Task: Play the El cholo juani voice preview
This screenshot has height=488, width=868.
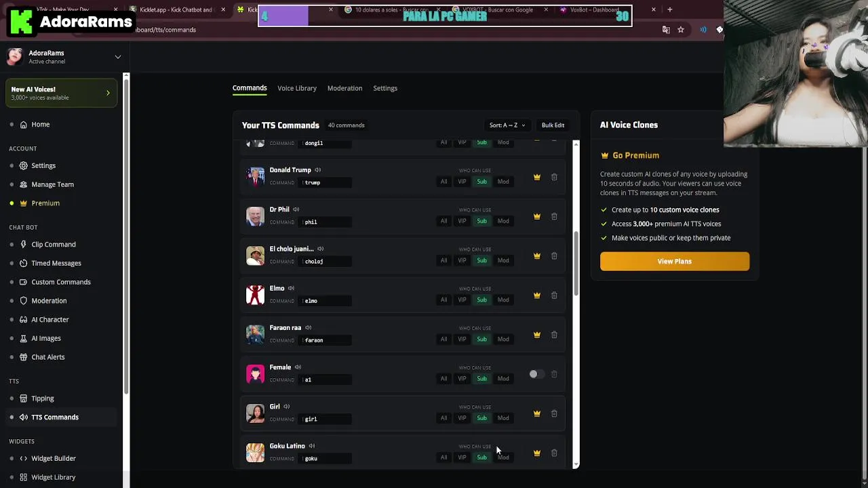Action: 320,249
